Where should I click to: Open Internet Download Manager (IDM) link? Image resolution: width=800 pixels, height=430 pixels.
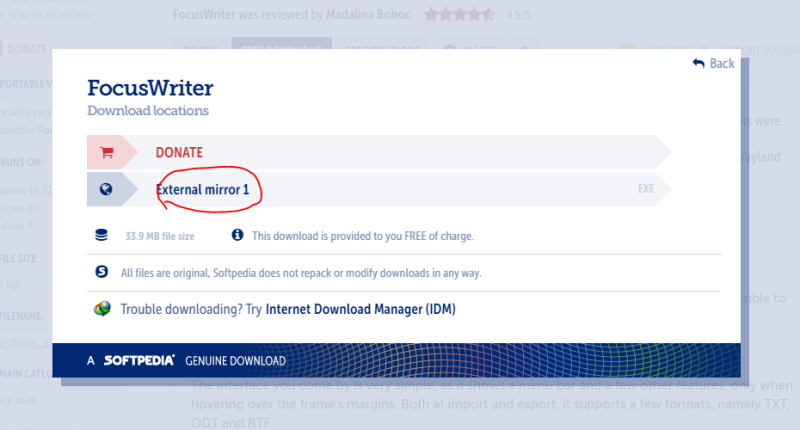(x=361, y=309)
